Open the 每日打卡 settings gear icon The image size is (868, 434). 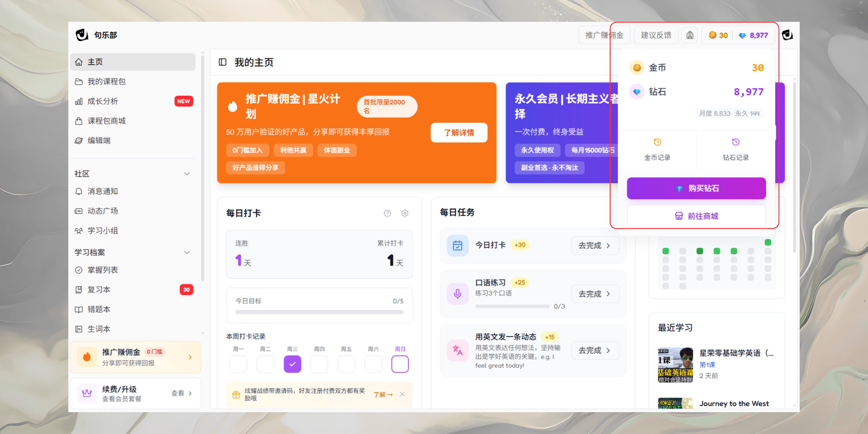pyautogui.click(x=405, y=213)
